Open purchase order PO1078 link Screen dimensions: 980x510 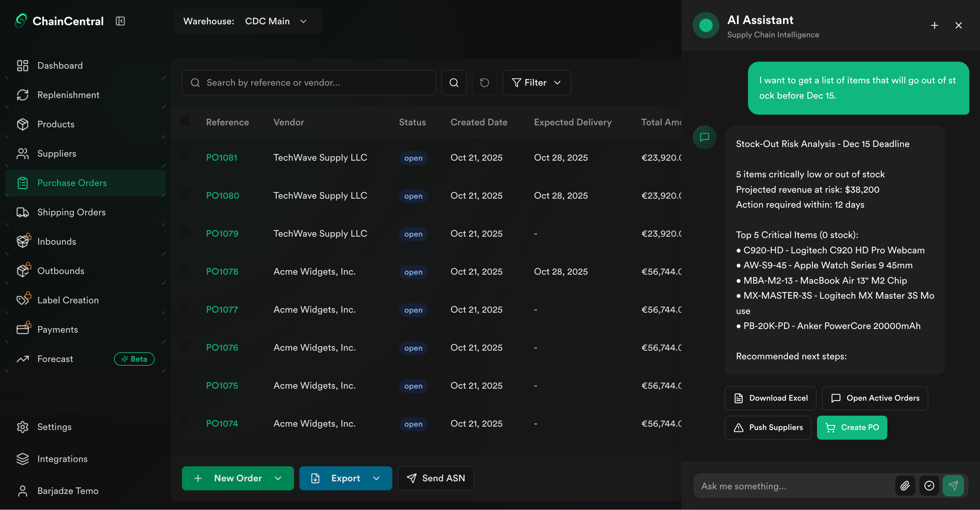pos(222,272)
